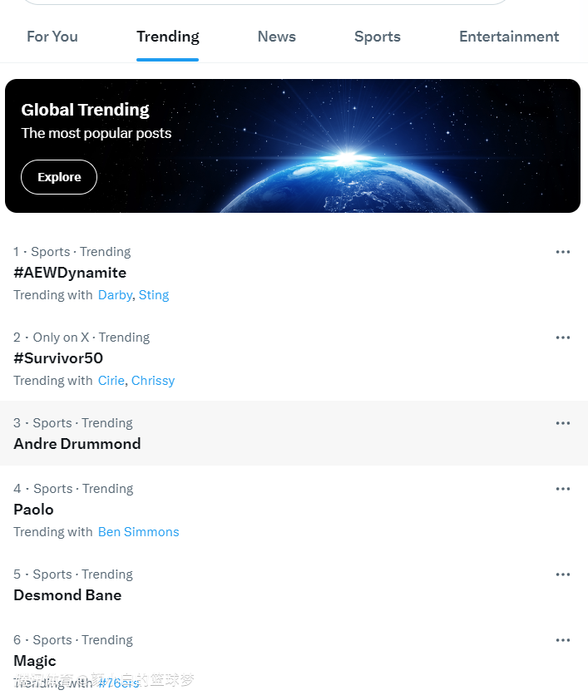Screen dimensions: 588x700
Task: View the Andre Drummond trending topic
Action: click(77, 444)
